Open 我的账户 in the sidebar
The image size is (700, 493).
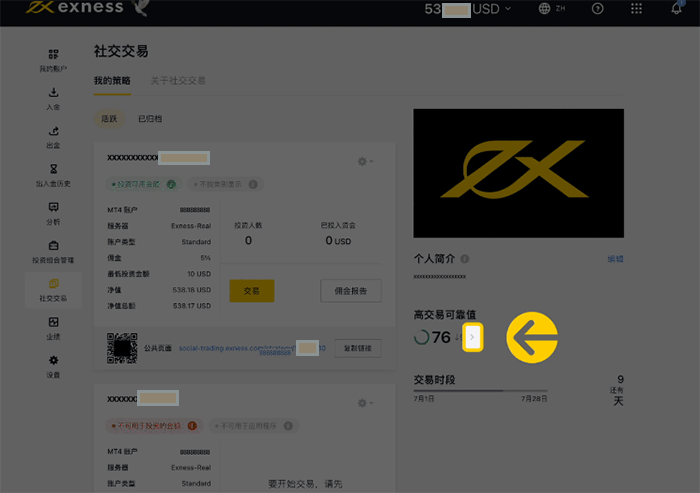pos(54,59)
